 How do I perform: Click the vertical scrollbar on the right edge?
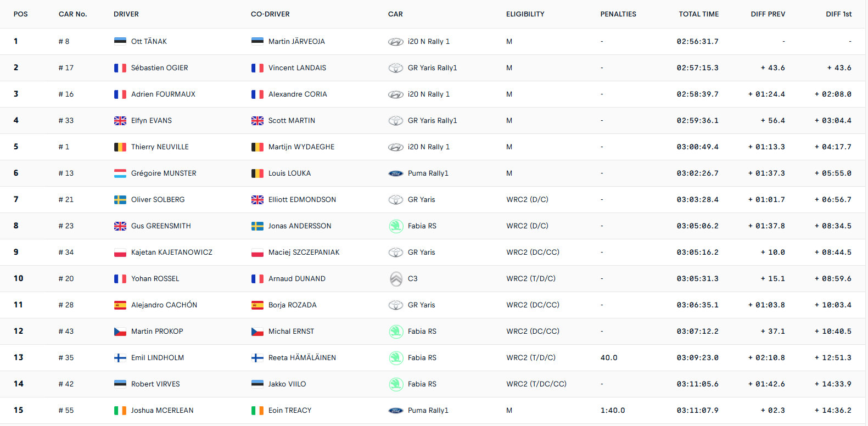pos(866,213)
